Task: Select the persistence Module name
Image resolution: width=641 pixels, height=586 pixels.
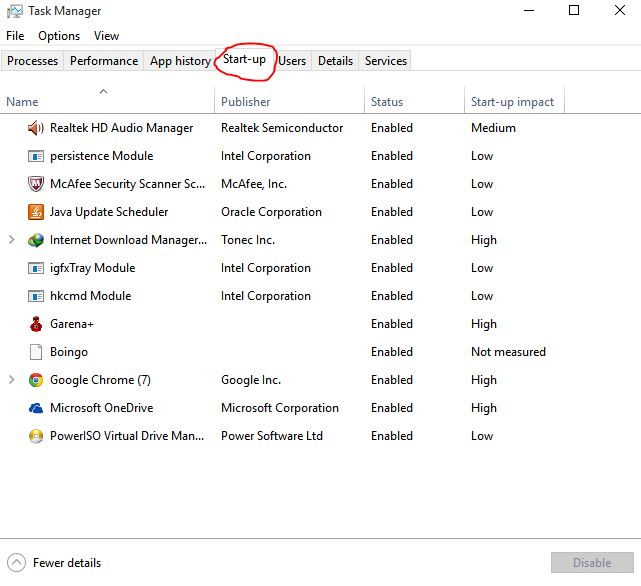Action: [101, 156]
